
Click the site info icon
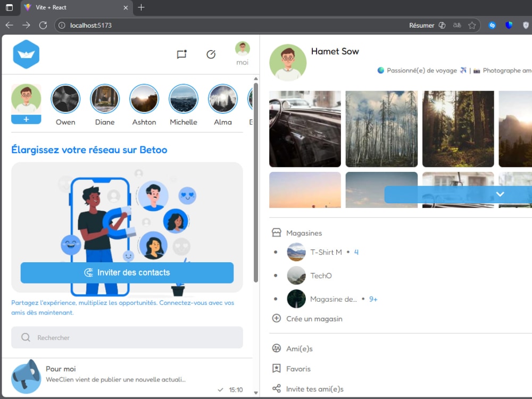click(62, 26)
